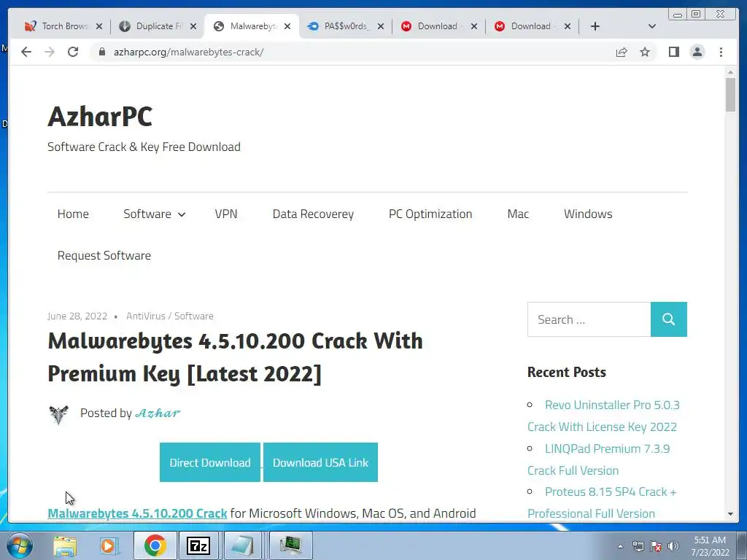This screenshot has width=747, height=560.
Task: Click the page vertical scrollbar thumb
Action: [730, 95]
